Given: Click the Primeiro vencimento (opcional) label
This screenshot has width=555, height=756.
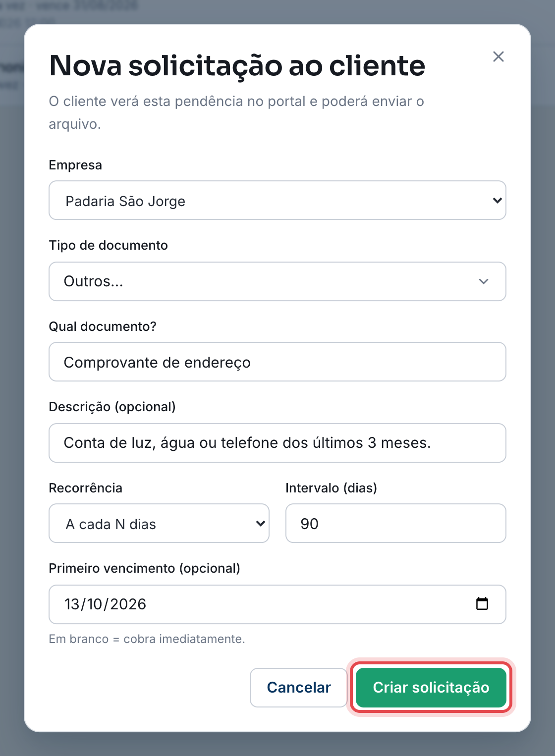Looking at the screenshot, I should 144,568.
